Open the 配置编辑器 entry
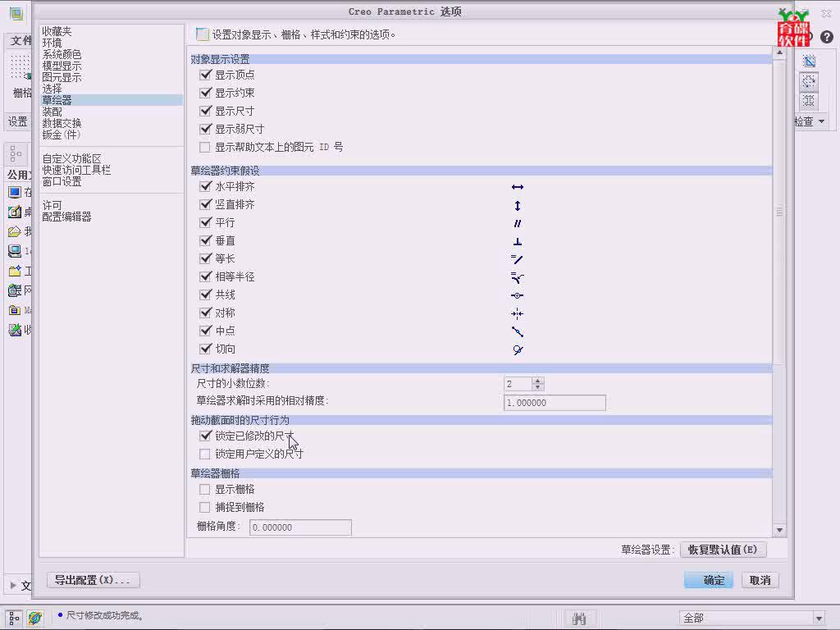Screen dimensions: 840x630 point(66,217)
